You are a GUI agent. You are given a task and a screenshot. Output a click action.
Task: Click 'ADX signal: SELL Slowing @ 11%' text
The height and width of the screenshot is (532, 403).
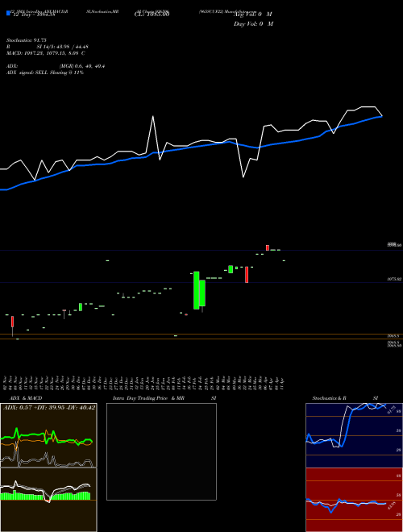pos(45,73)
